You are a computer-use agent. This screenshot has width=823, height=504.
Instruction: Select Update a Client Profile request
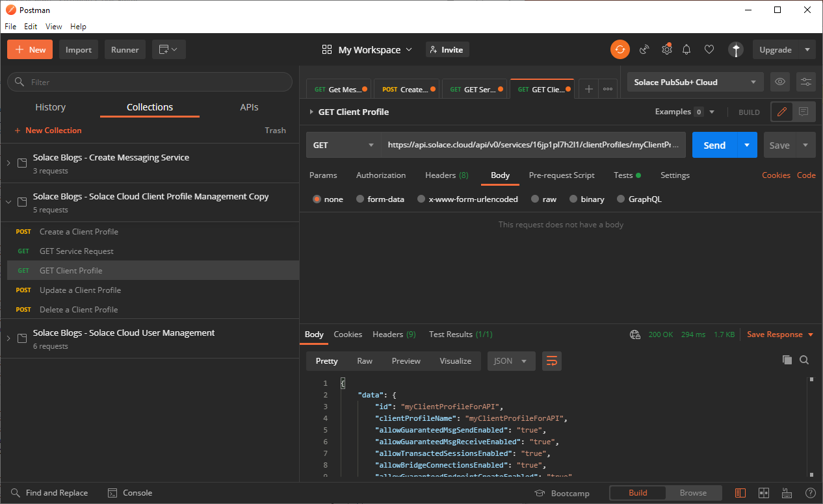point(80,290)
